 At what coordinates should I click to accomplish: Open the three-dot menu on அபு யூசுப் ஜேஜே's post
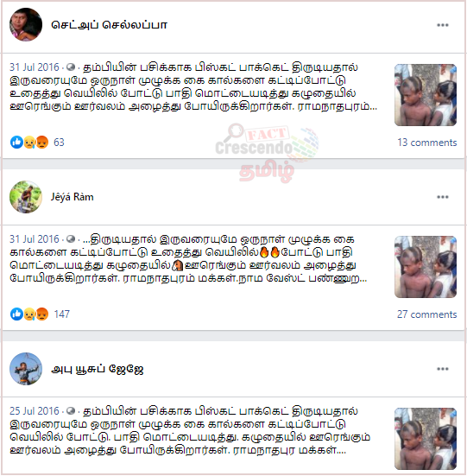tap(443, 369)
